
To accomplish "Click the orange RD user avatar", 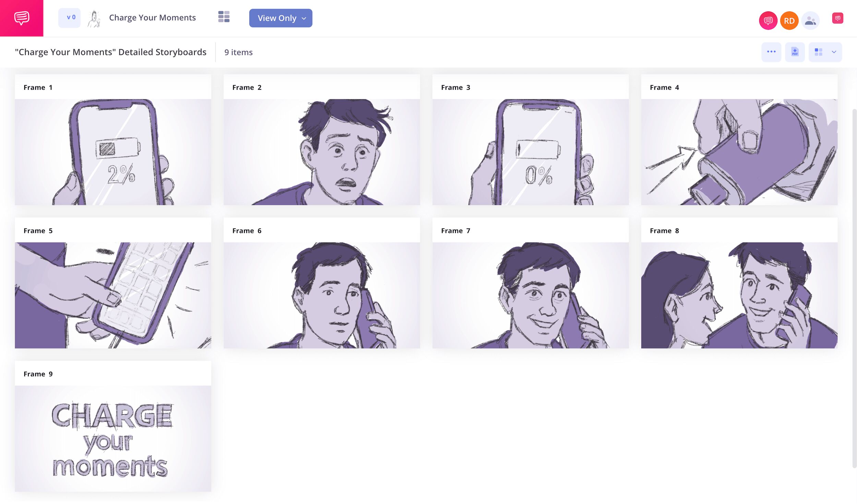I will point(789,21).
